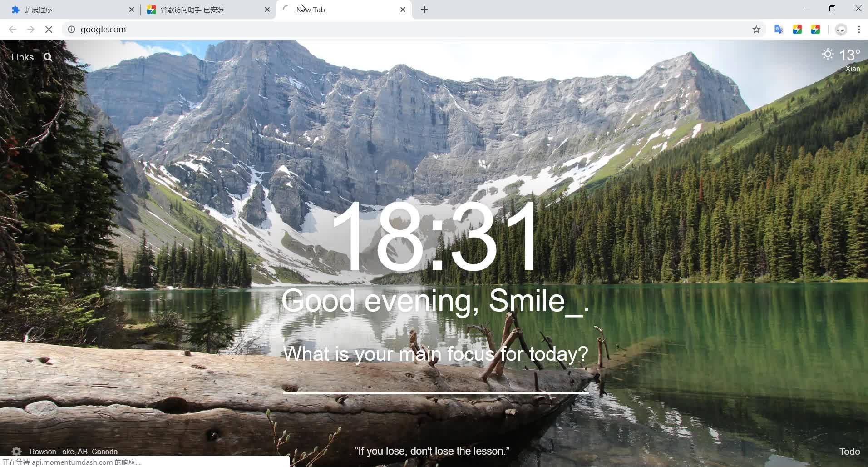Open a new tab with the plus button
Image resolution: width=868 pixels, height=467 pixels.
point(424,10)
